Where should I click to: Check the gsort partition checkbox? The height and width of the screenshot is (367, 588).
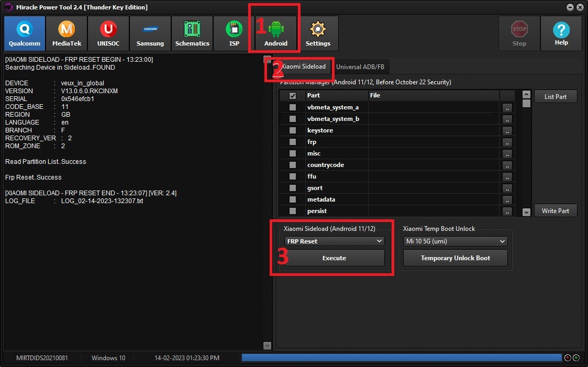pos(293,188)
